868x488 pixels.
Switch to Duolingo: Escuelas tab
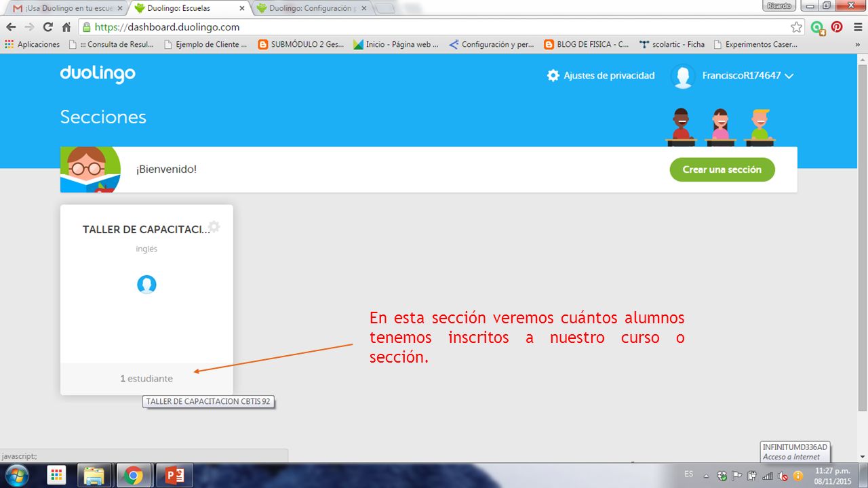click(x=189, y=8)
